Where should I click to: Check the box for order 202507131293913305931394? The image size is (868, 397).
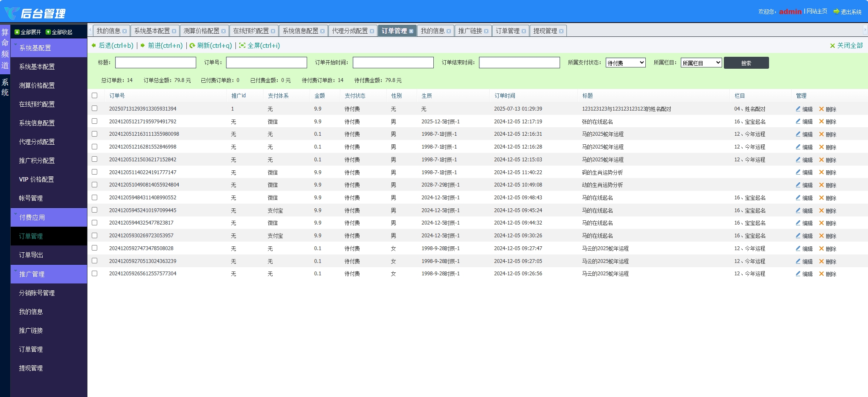tap(95, 108)
